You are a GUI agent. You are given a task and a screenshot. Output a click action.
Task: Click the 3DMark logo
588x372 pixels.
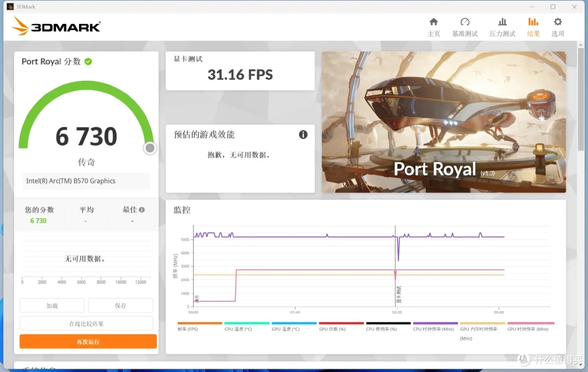point(56,26)
